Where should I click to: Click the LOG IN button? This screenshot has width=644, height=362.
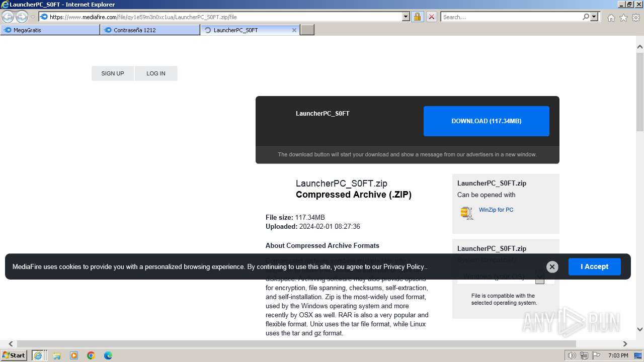(156, 73)
